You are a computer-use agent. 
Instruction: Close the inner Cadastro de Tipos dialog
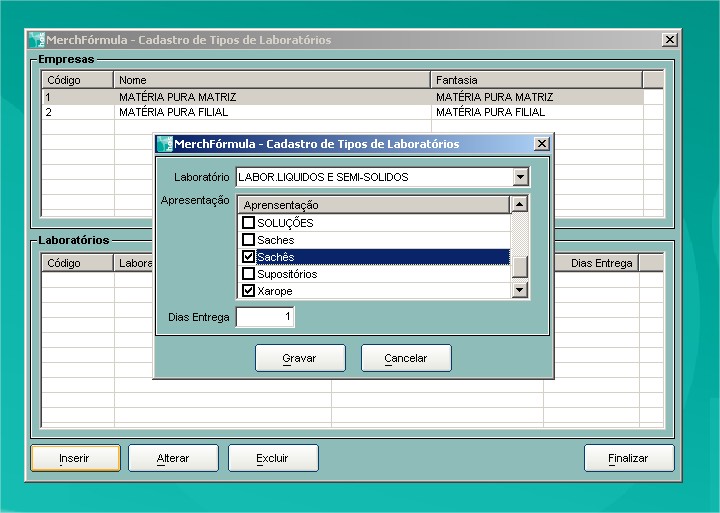coord(541,144)
